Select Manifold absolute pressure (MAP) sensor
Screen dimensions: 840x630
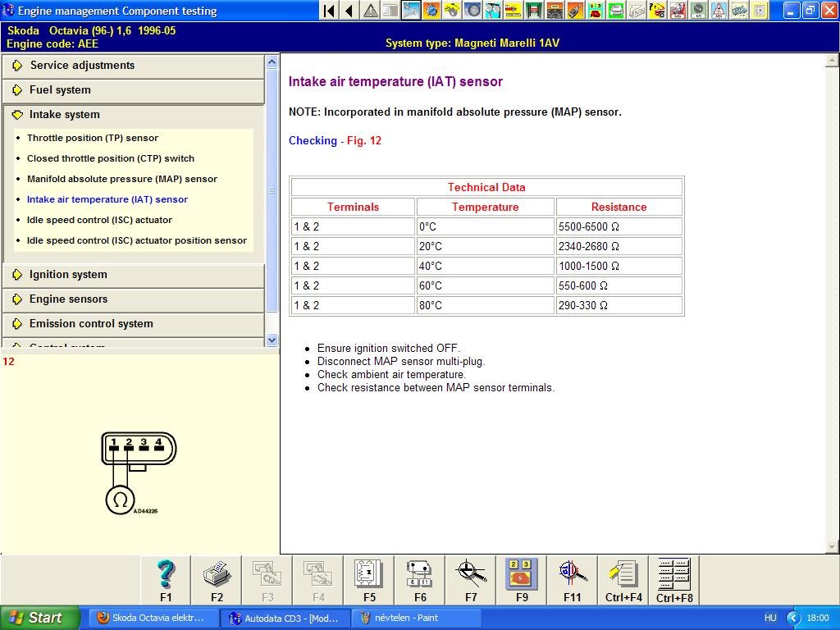[122, 179]
